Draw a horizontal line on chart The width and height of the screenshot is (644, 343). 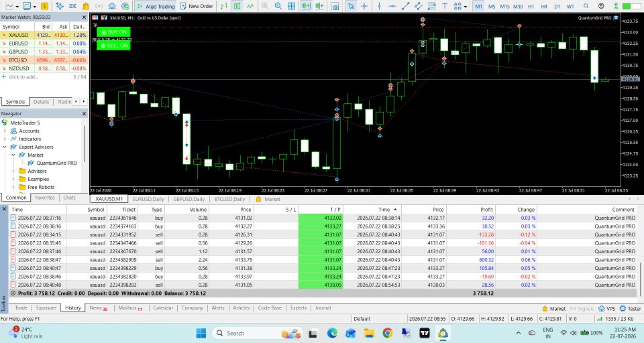[x=392, y=6]
